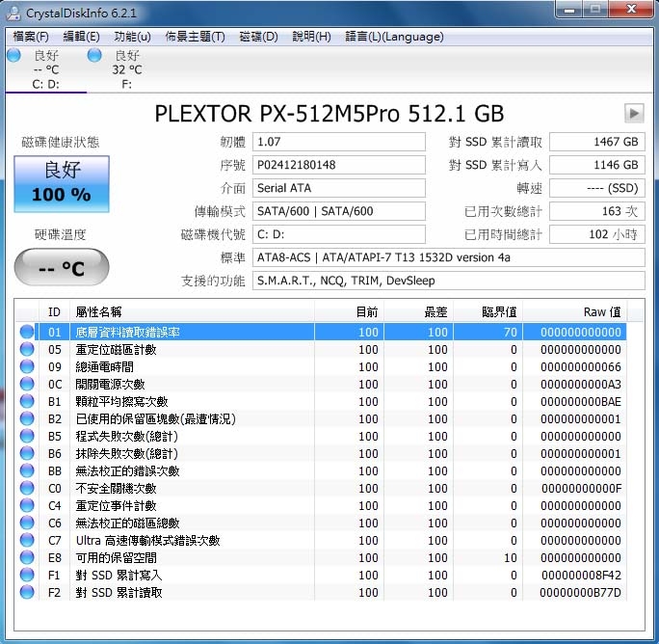The image size is (659, 644).
Task: Click the serial number field P02412180148
Action: (339, 165)
